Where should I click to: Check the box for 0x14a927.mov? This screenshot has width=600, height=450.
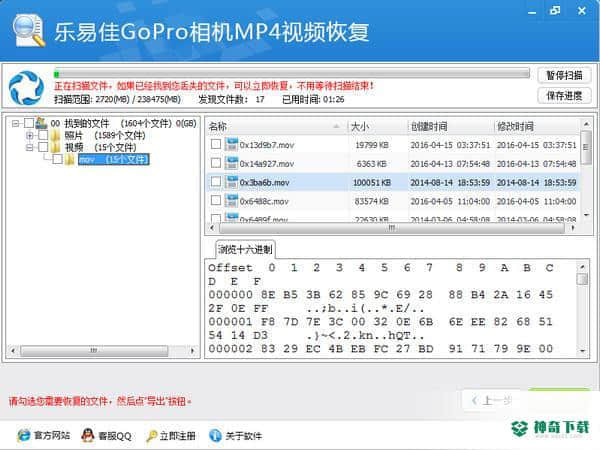point(216,163)
